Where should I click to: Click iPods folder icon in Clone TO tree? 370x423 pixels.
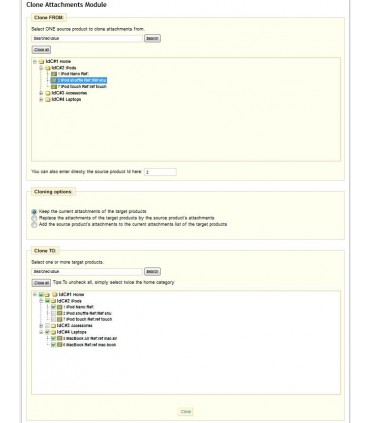(x=53, y=301)
